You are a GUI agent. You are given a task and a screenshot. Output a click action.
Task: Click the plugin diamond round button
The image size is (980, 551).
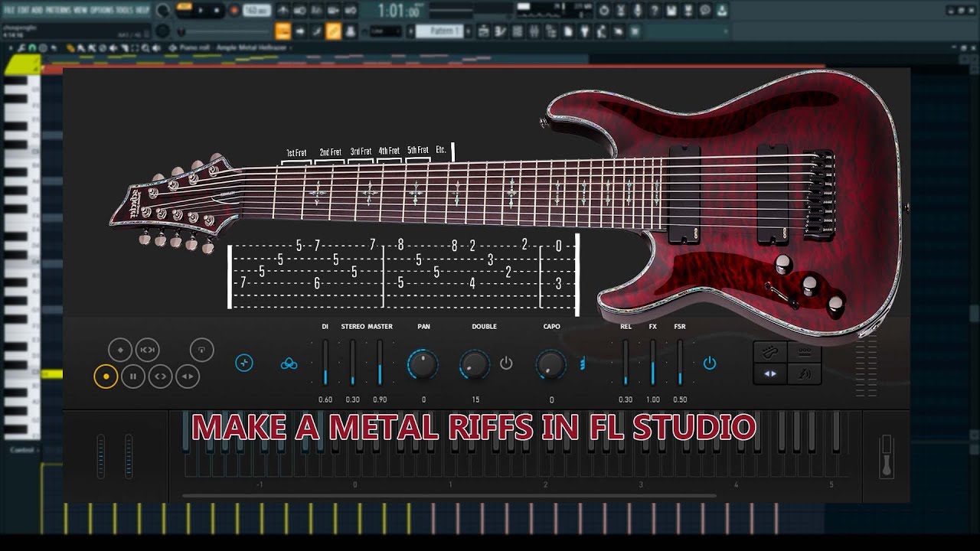pyautogui.click(x=119, y=350)
